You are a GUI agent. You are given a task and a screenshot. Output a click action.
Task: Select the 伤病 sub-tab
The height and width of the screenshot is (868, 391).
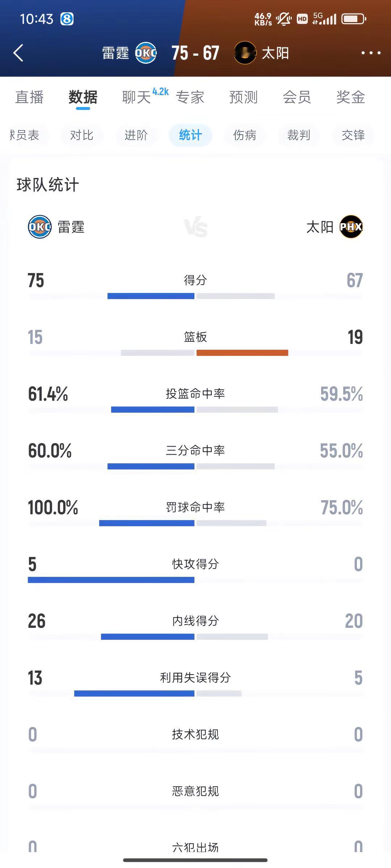[245, 135]
